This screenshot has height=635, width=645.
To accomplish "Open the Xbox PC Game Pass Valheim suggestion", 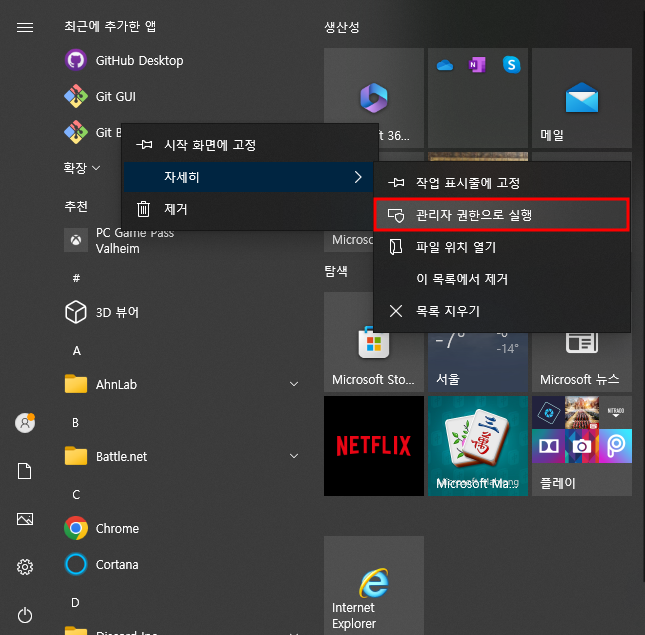I will coord(119,241).
